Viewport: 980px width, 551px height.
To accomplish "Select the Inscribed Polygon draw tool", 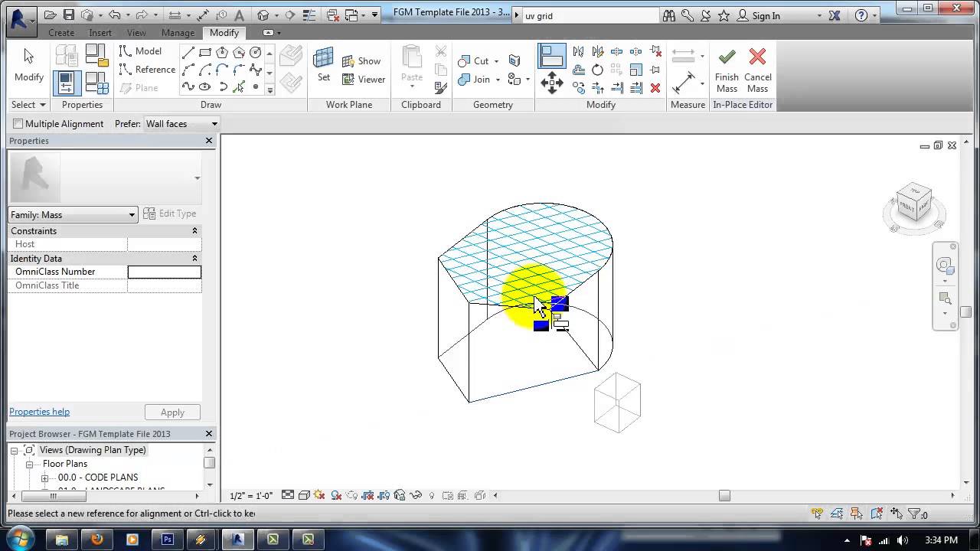I will tap(222, 52).
